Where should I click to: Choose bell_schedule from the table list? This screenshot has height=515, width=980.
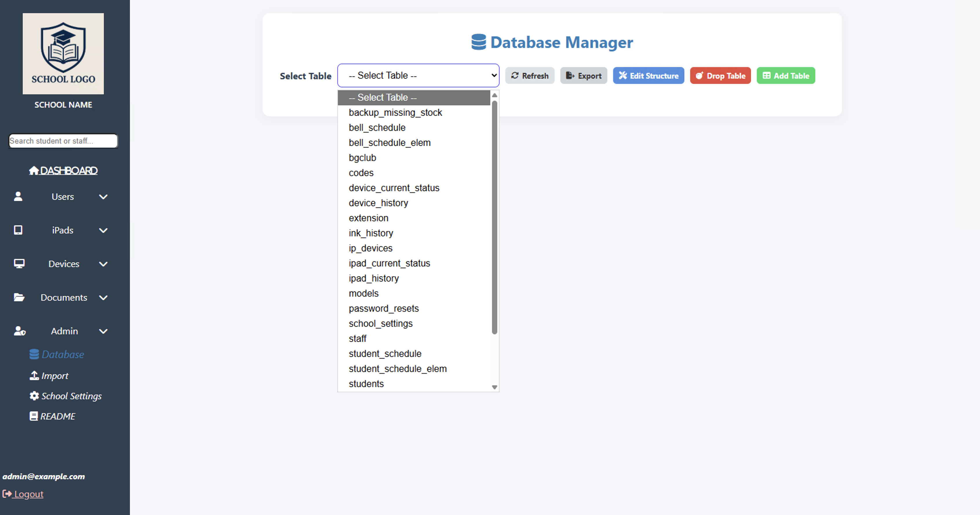tap(377, 128)
